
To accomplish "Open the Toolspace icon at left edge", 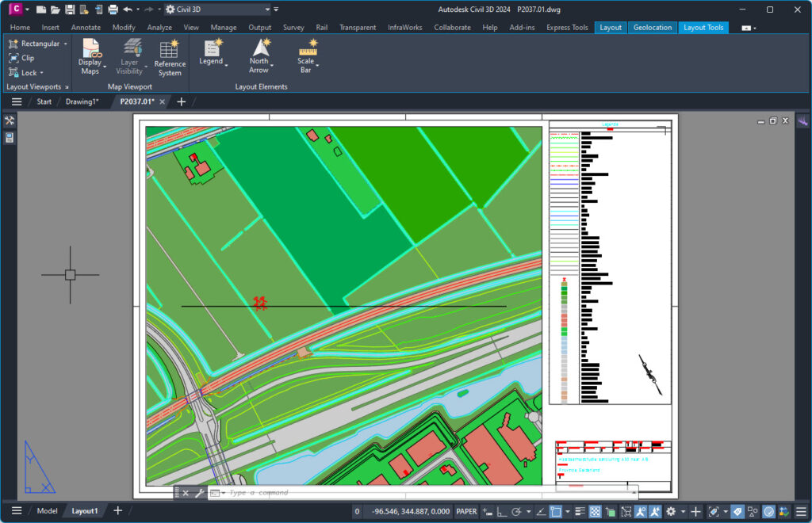I will click(10, 121).
